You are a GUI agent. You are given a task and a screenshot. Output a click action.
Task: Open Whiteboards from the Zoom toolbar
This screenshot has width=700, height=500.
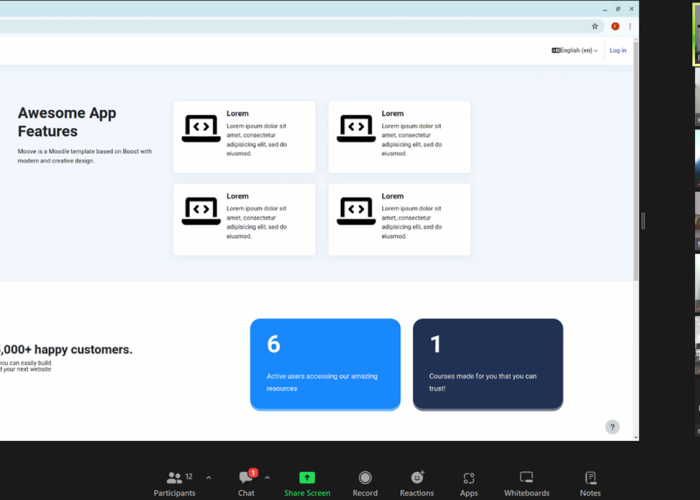coord(526,482)
